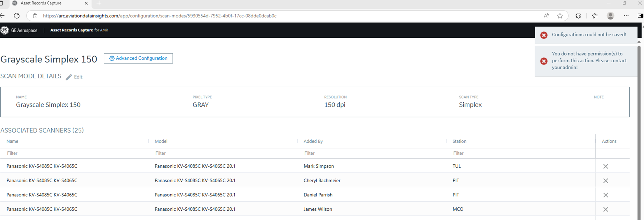Reload the page with refresh icon
The width and height of the screenshot is (644, 220).
click(17, 16)
